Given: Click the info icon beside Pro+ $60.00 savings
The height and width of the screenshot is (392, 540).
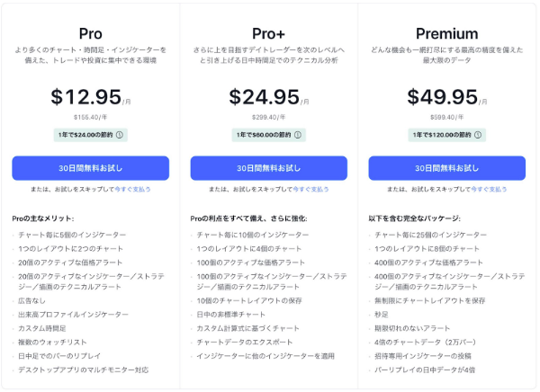Looking at the screenshot, I should pyautogui.click(x=298, y=135).
